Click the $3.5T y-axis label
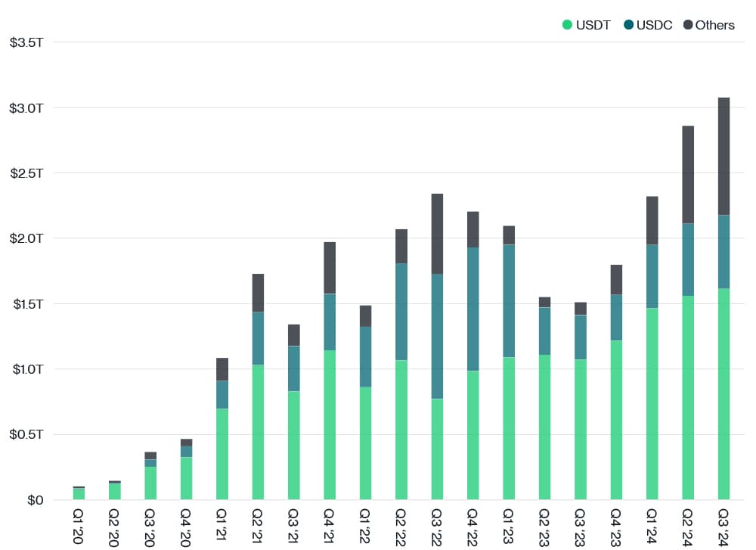The width and height of the screenshot is (756, 550). click(x=26, y=42)
